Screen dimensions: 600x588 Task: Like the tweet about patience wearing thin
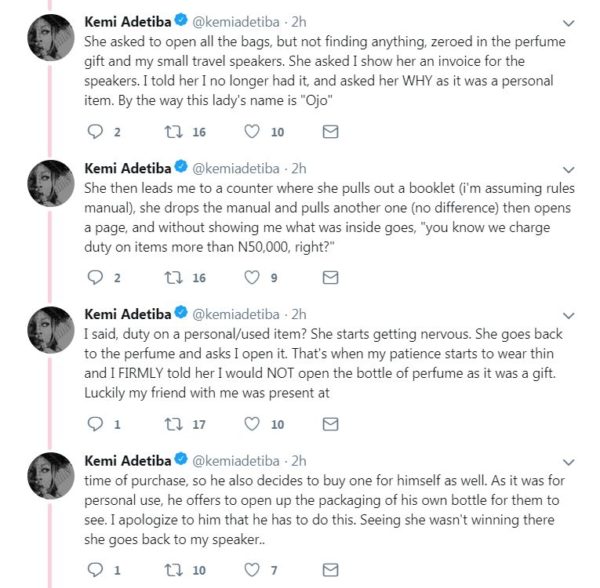click(252, 424)
